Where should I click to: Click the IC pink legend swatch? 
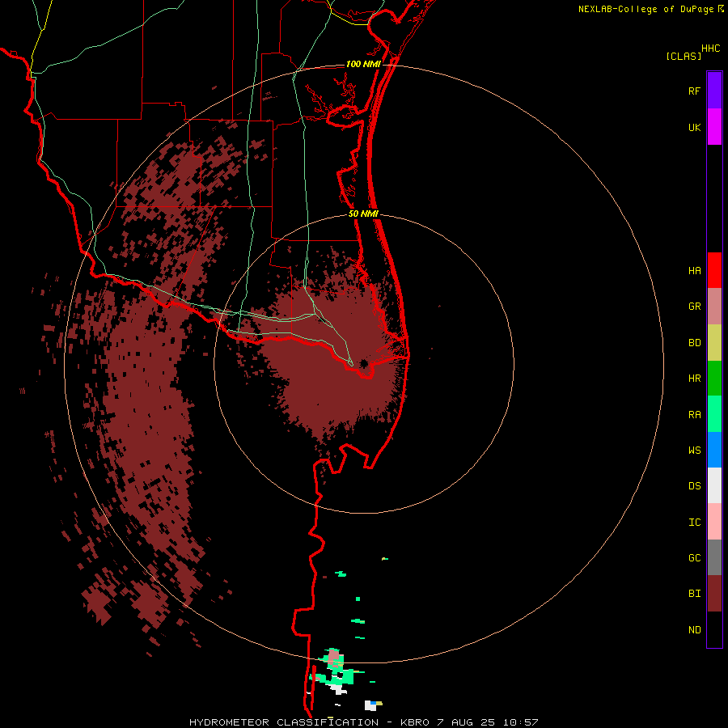(714, 522)
